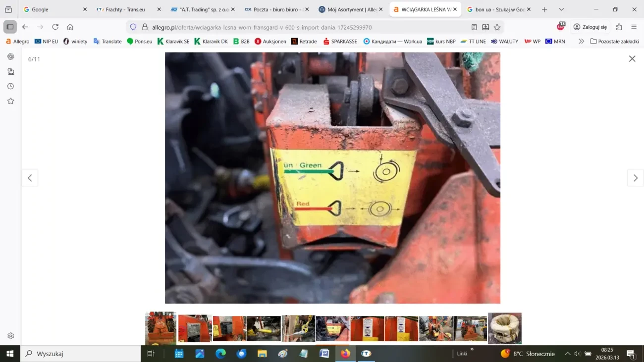644x362 pixels.
Task: Open the Extensions puzzle icon
Action: coord(619,27)
